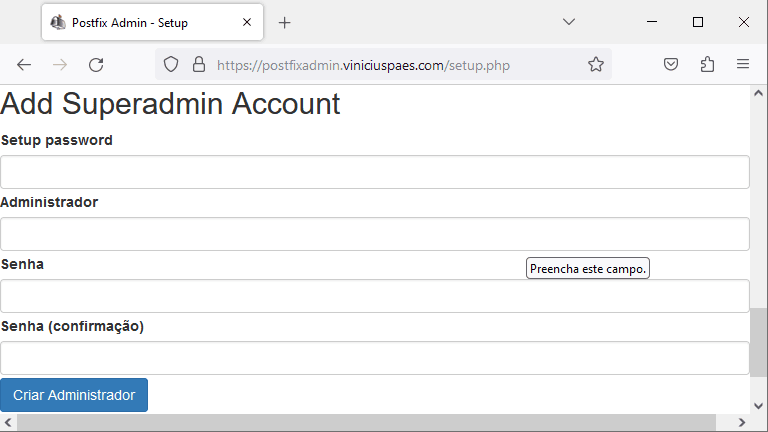Go back to the previous page
The height and width of the screenshot is (432, 768).
tap(24, 65)
